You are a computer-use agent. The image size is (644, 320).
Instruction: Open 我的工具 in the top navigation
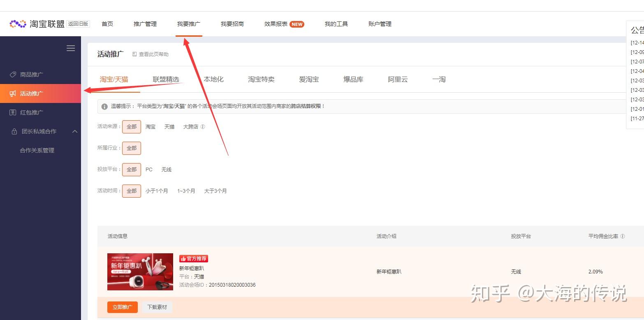pyautogui.click(x=336, y=24)
